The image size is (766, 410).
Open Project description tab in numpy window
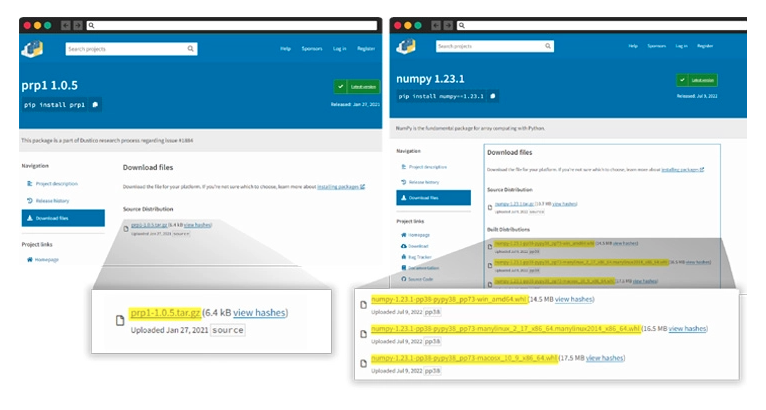[428, 167]
